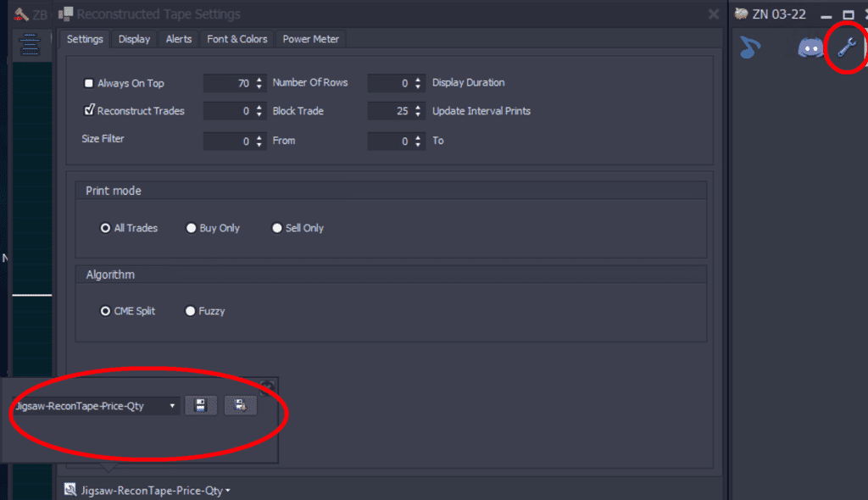Click the template icon beside the bottom Jigsaw-ReconTape-Price-Qty label
Viewport: 868px width, 500px height.
coord(70,490)
